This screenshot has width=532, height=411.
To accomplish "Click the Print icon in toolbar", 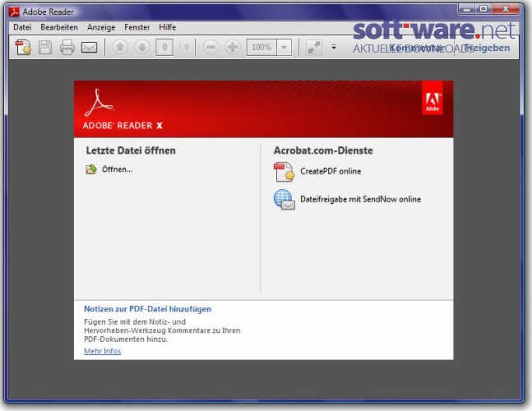I will pyautogui.click(x=67, y=47).
